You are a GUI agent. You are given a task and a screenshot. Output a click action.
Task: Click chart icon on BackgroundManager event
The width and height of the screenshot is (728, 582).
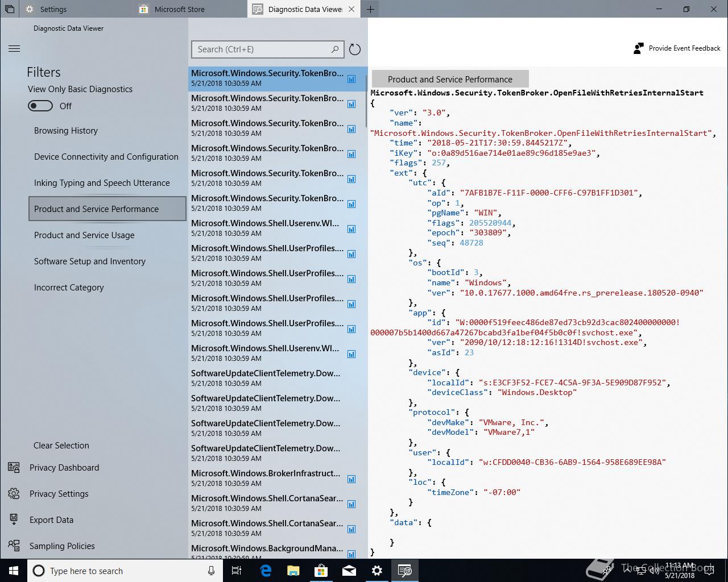tap(351, 554)
